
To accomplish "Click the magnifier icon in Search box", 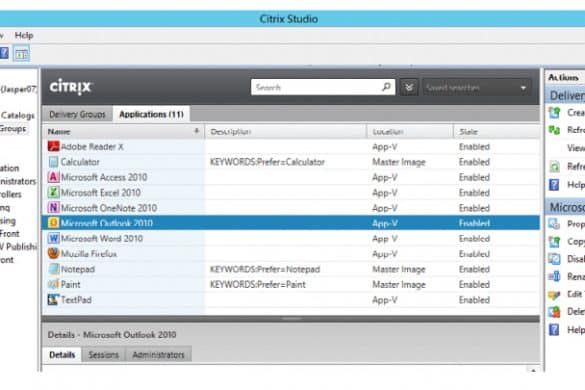I will point(386,87).
